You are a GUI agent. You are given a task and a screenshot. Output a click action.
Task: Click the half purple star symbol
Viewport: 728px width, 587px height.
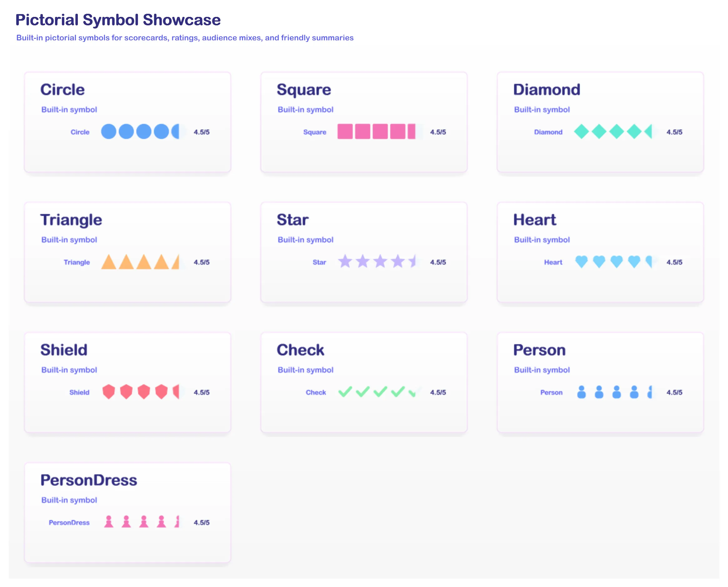(x=412, y=261)
